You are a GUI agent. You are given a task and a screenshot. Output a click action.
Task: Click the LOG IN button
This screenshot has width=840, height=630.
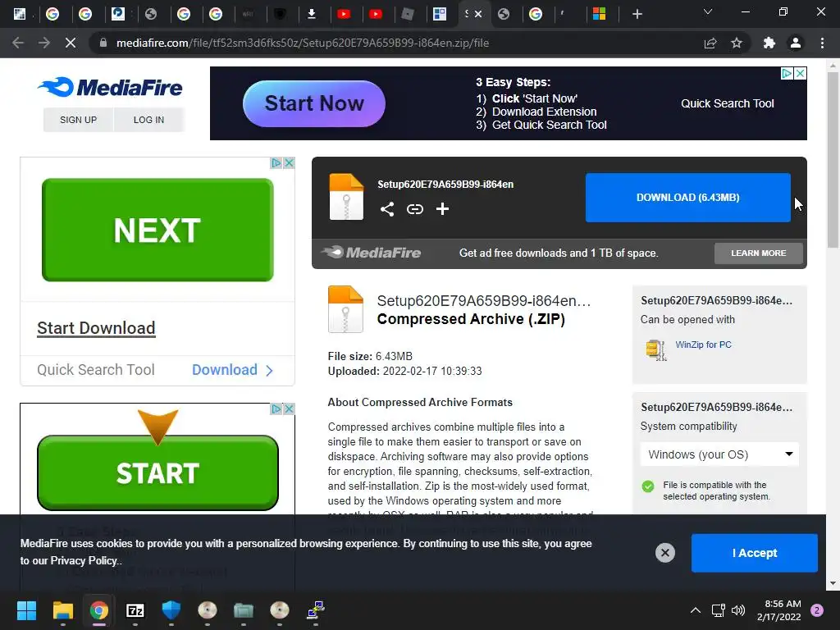tap(148, 120)
